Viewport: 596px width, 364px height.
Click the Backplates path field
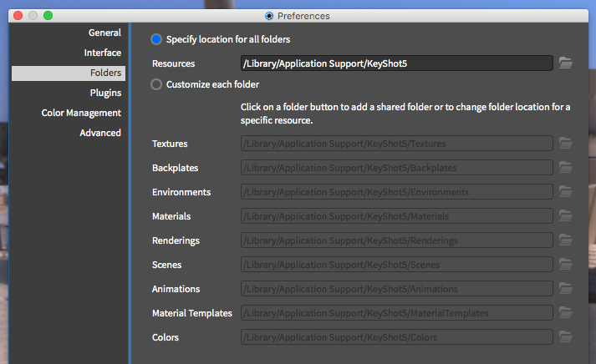pyautogui.click(x=397, y=168)
